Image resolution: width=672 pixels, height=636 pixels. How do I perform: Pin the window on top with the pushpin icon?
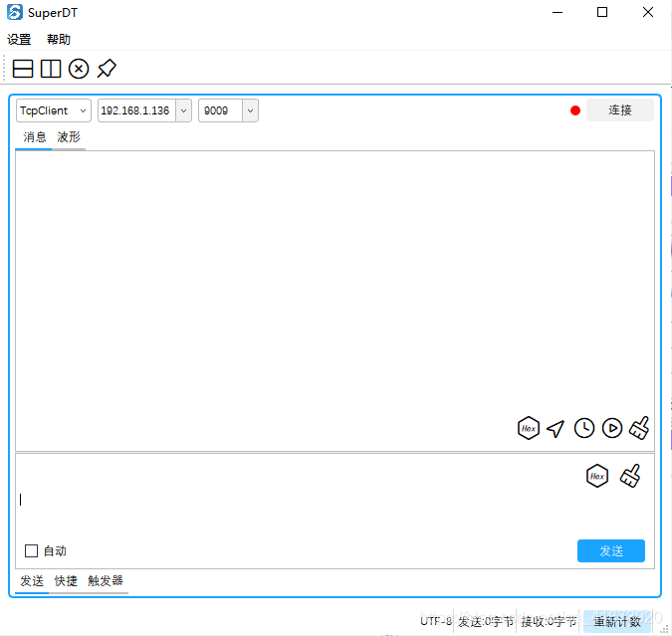pos(107,68)
